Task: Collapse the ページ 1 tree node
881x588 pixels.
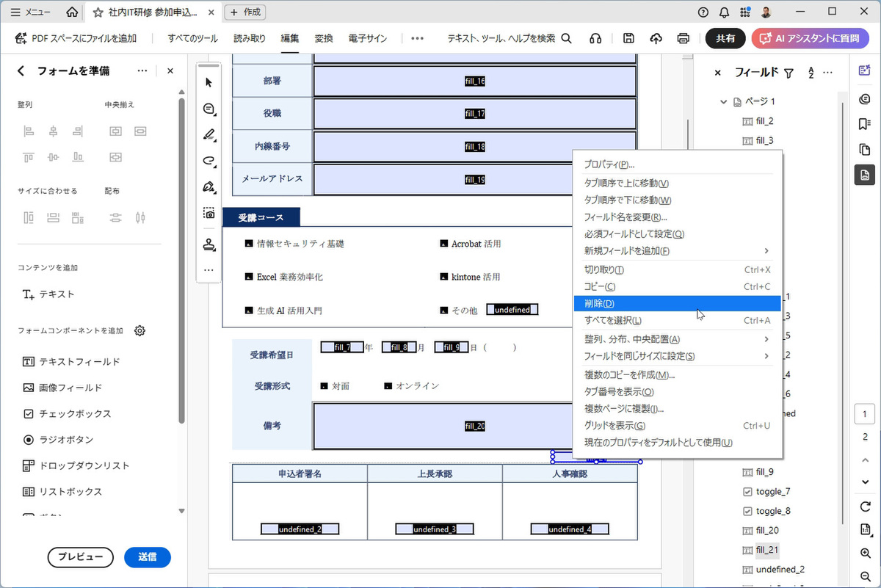Action: (x=724, y=101)
